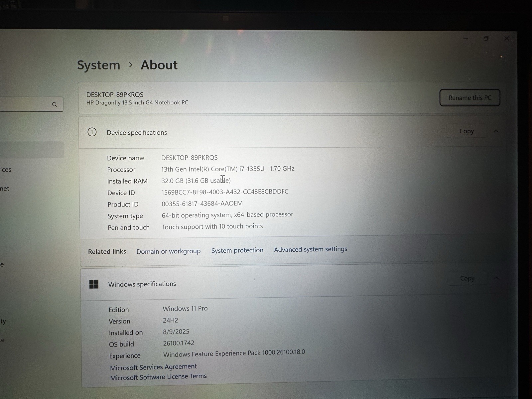Click HP Dragonfly 13.5 inch G4 model text

point(137,103)
